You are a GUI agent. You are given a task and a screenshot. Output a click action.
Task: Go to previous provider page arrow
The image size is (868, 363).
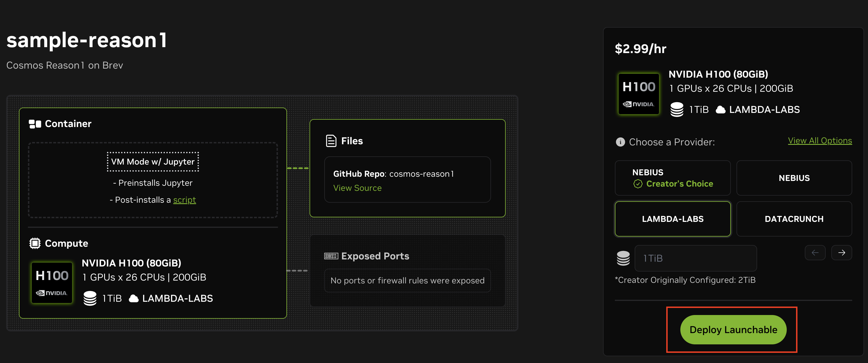[x=815, y=253]
